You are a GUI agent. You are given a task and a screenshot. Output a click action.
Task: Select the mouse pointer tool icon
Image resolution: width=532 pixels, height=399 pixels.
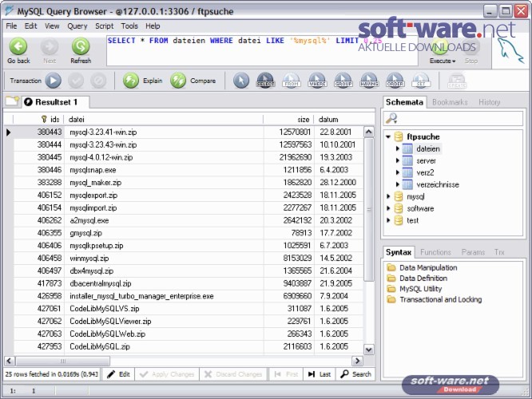tap(241, 81)
